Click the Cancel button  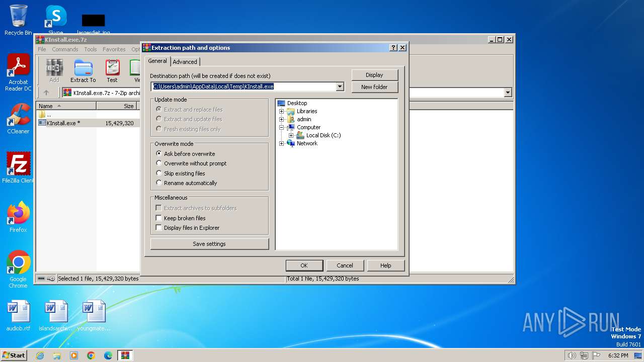[345, 265]
